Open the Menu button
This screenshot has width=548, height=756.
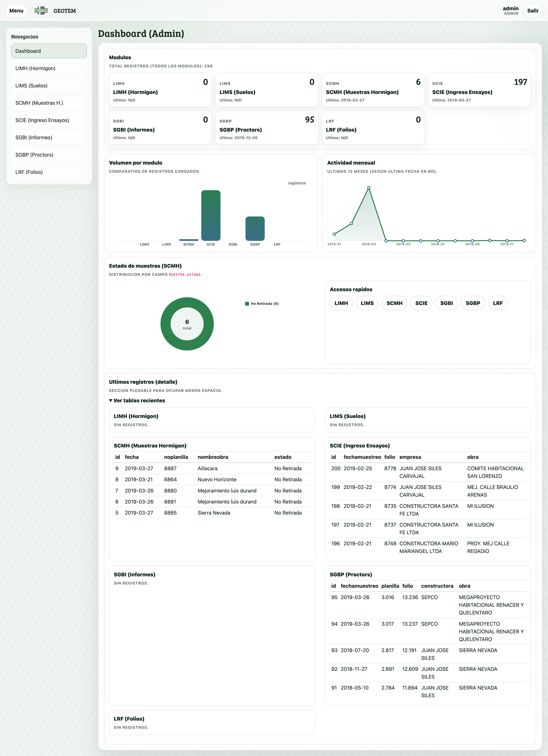coord(16,11)
